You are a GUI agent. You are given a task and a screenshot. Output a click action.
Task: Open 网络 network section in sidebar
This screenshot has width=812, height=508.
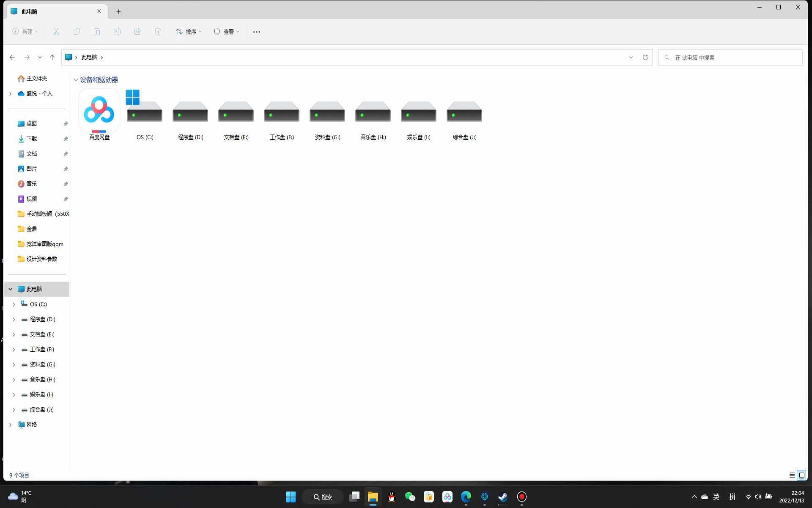[x=32, y=424]
